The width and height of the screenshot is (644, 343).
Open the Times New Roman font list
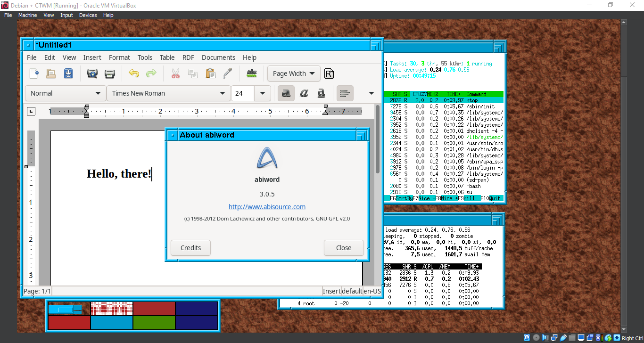tap(168, 93)
